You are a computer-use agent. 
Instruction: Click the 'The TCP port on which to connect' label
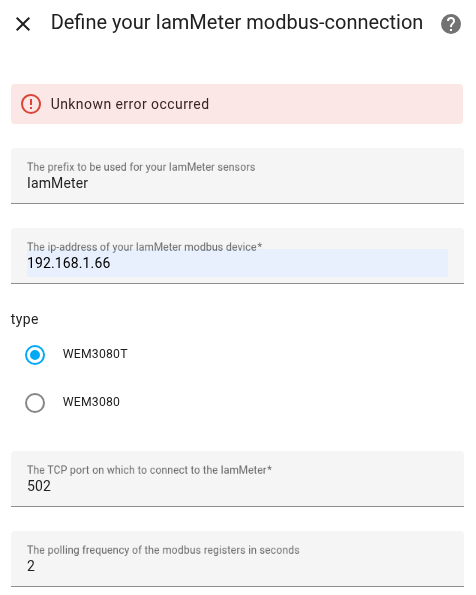[149, 470]
